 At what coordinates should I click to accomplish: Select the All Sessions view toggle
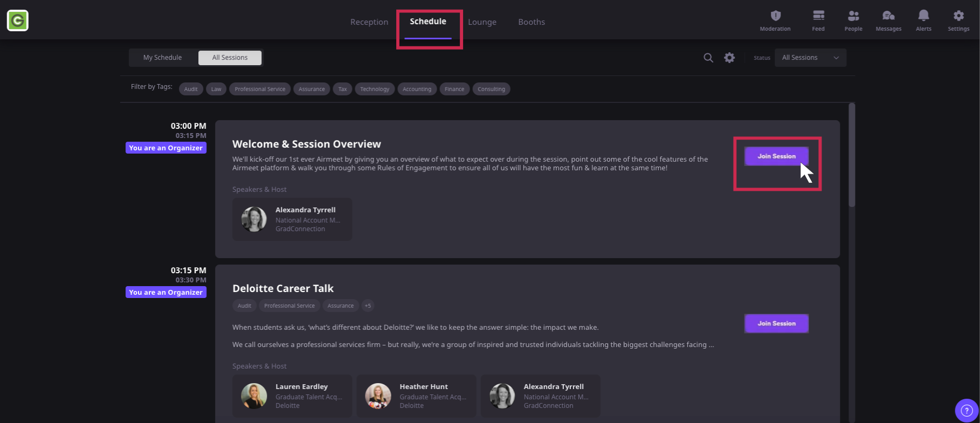click(x=230, y=58)
